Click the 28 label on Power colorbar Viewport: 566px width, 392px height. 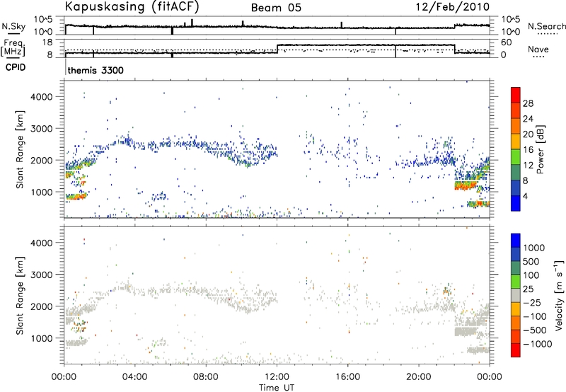(528, 103)
